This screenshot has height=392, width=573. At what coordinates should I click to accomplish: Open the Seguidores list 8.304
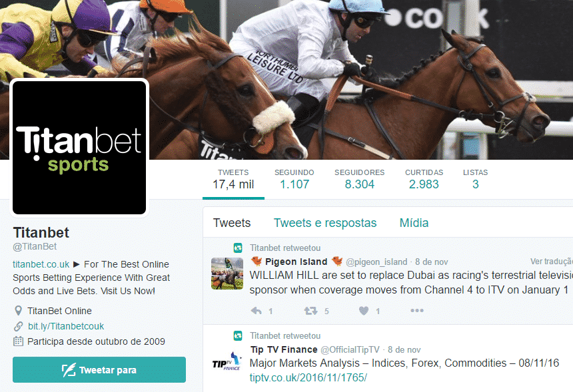[360, 179]
